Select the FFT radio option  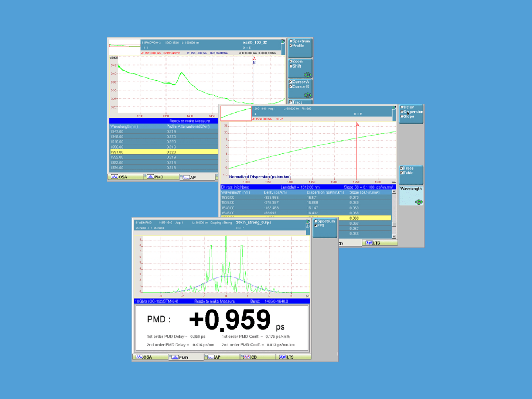tap(316, 226)
